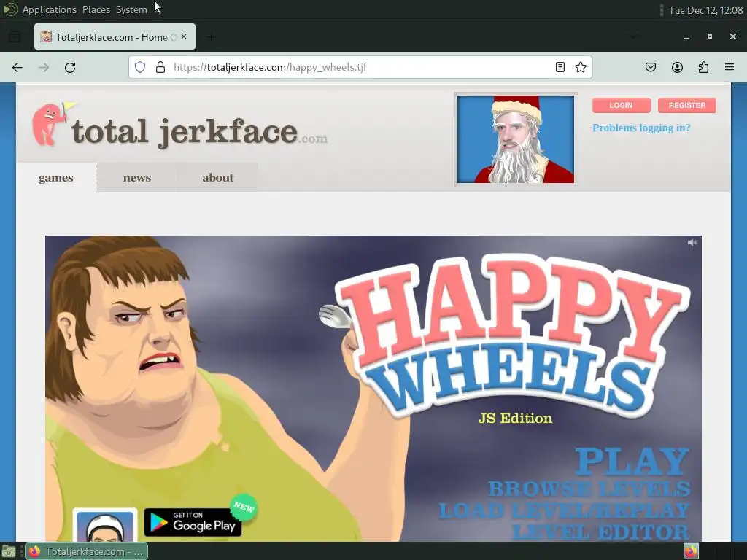747x560 pixels.
Task: Switch to the games tab
Action: coord(56,178)
